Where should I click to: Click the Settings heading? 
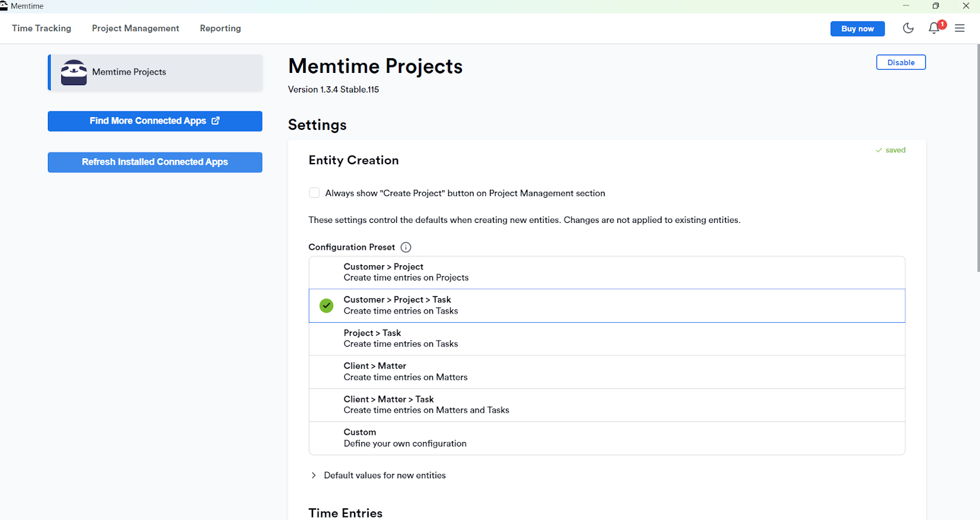click(x=317, y=125)
